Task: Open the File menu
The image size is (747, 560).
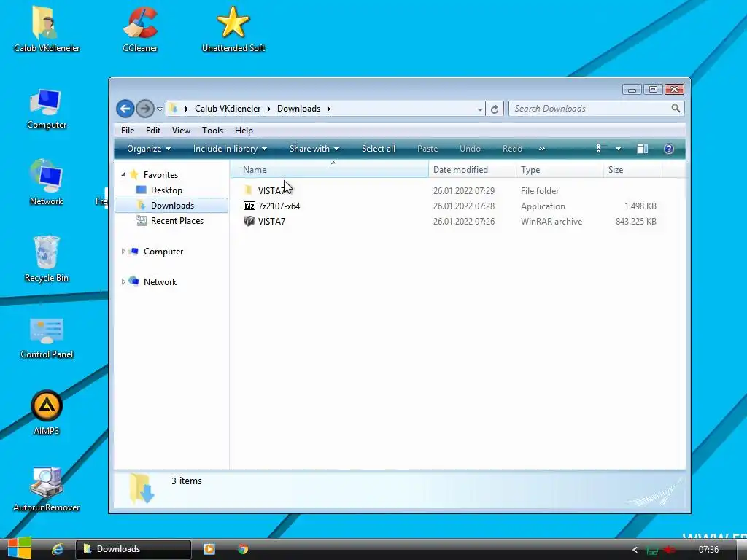Action: [128, 131]
